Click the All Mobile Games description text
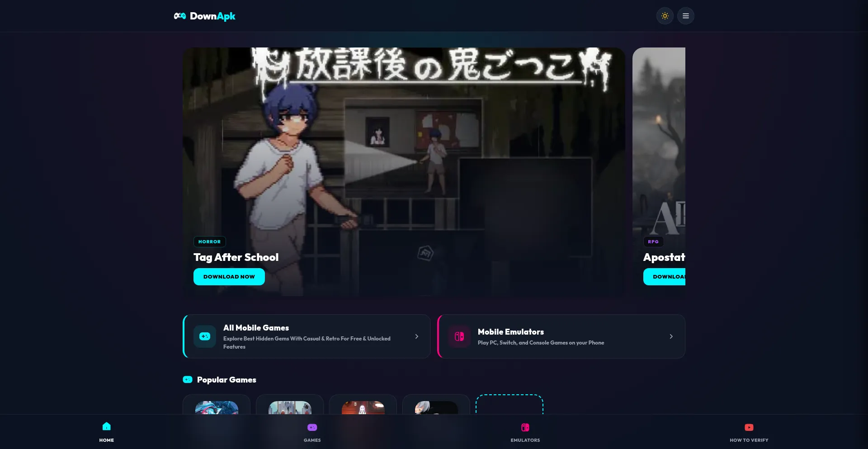 click(307, 343)
